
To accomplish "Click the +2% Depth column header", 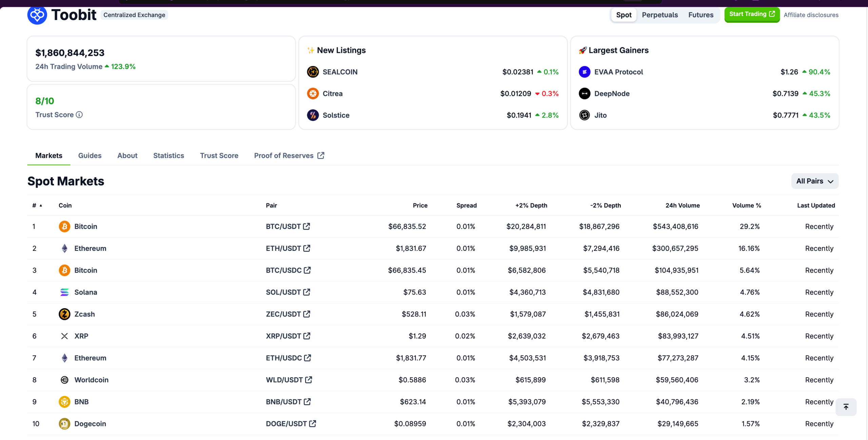I will coord(531,205).
